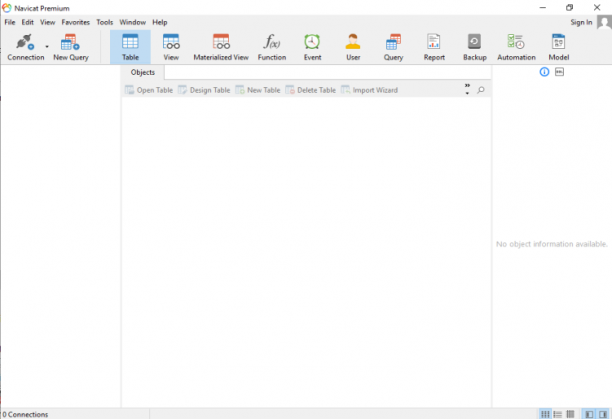Expand the Connection dropdown arrow
The image size is (612, 419).
[x=47, y=47]
